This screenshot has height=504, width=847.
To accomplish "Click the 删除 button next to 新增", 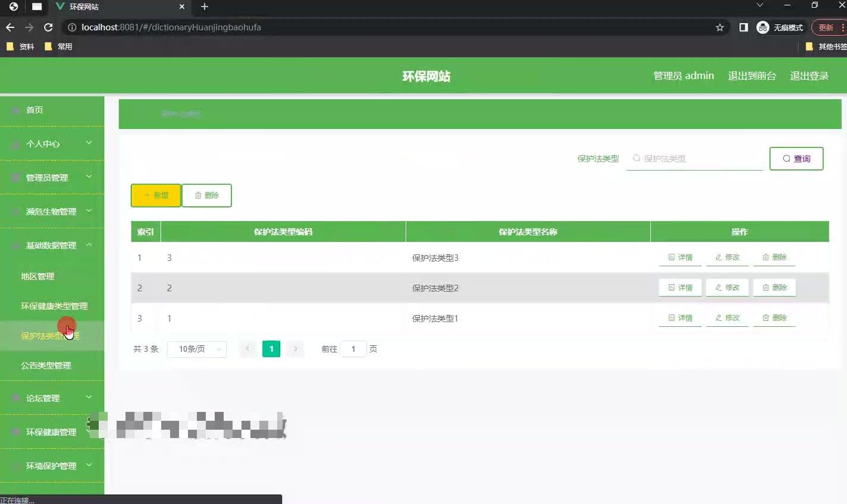I will (206, 196).
